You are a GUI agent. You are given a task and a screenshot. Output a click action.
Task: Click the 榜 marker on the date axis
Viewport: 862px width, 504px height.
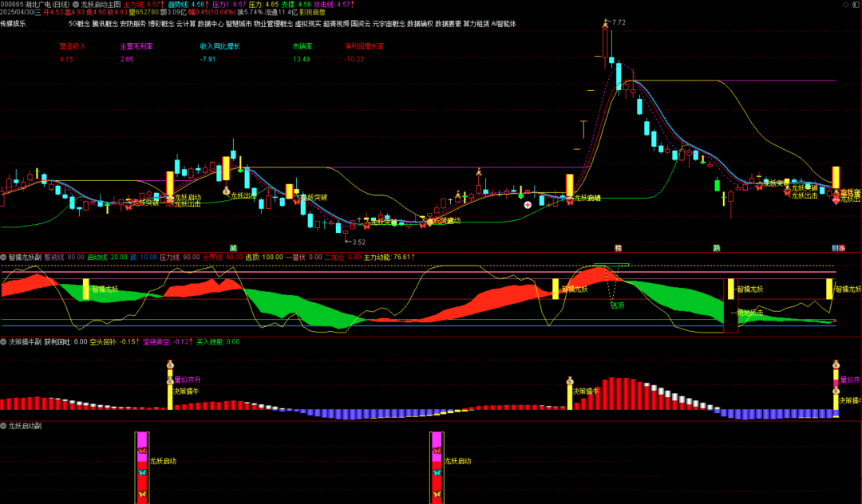point(618,247)
